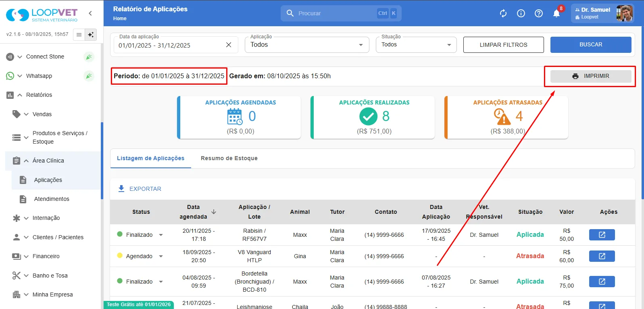The image size is (644, 309).
Task: Open the sidebar hamburger list icon
Action: coord(79,35)
